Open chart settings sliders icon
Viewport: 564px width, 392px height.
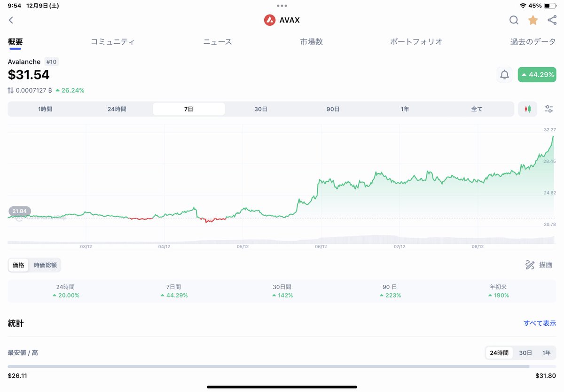pos(548,109)
